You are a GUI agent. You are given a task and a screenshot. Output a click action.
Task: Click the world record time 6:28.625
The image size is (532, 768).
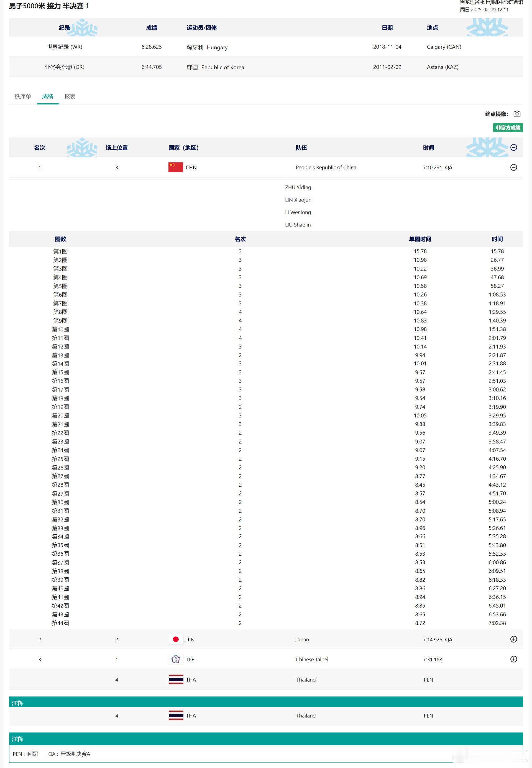tap(151, 47)
